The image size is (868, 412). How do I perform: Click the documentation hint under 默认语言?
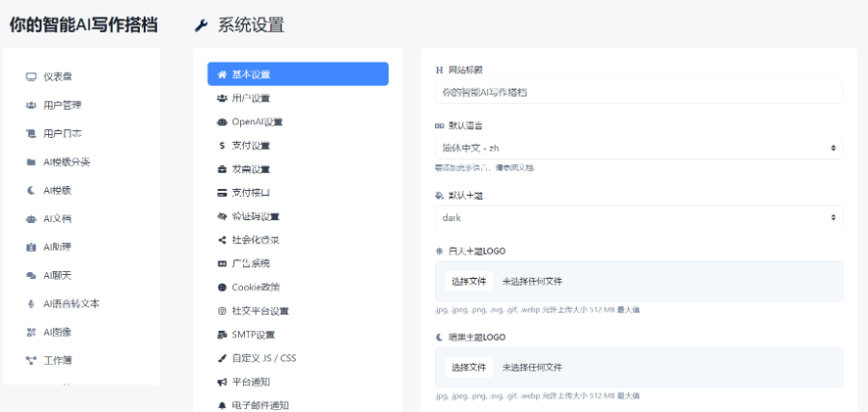pos(484,167)
